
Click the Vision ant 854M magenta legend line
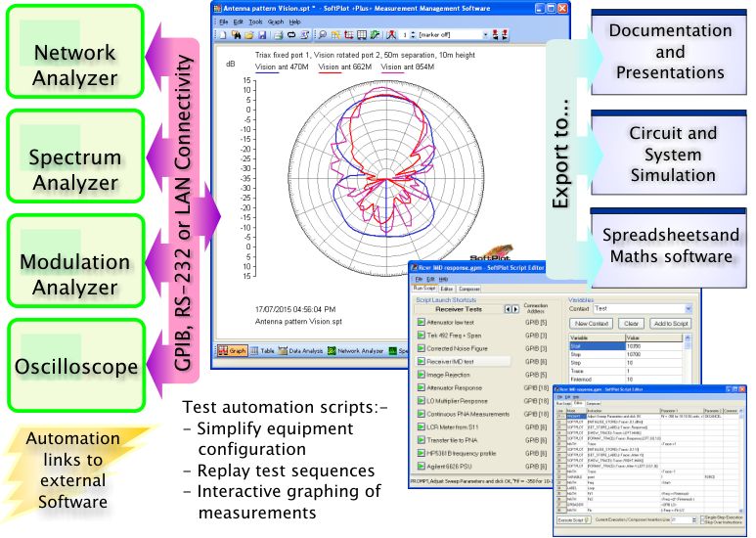point(391,72)
